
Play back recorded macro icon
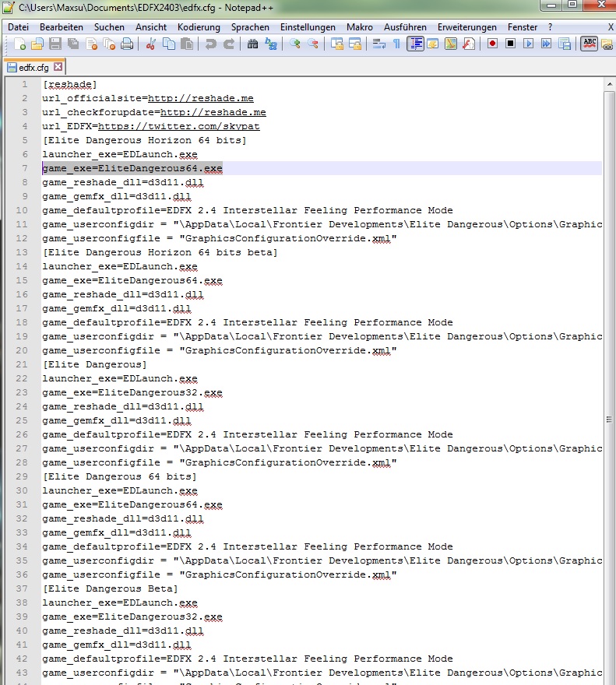coord(528,44)
